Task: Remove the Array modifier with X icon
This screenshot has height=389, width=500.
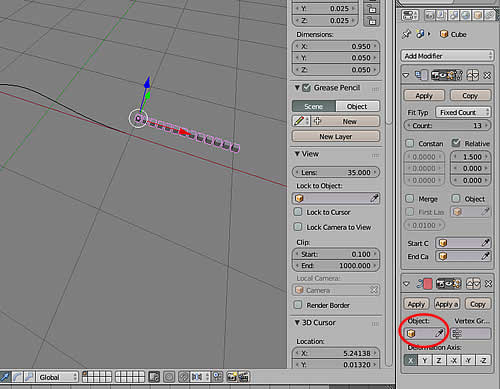Action: 487,76
